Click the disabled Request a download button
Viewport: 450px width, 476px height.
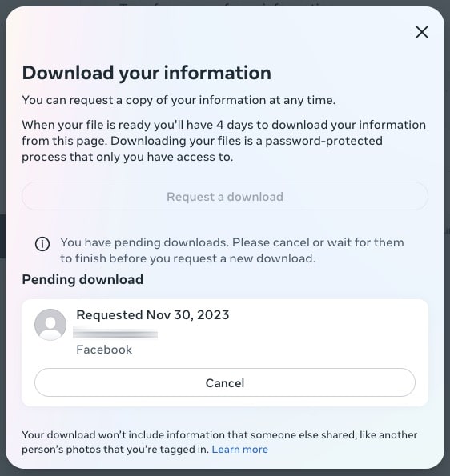tap(225, 196)
